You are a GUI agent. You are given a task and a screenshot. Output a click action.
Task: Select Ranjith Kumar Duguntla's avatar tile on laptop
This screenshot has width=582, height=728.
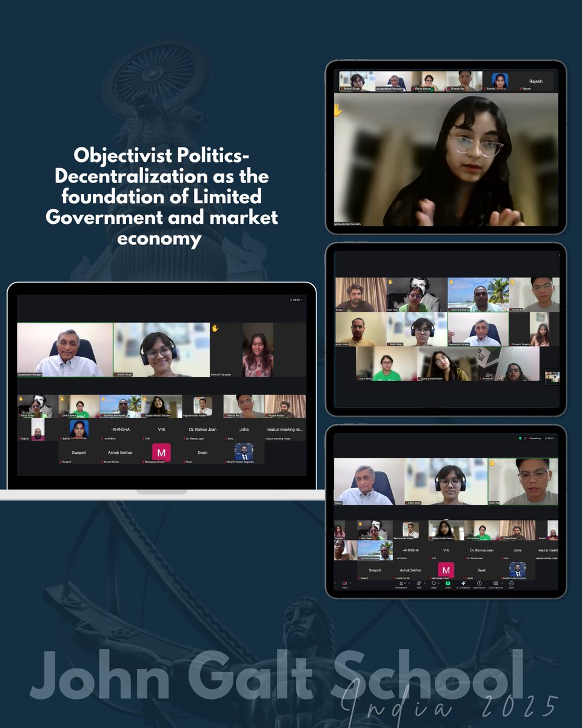click(244, 453)
